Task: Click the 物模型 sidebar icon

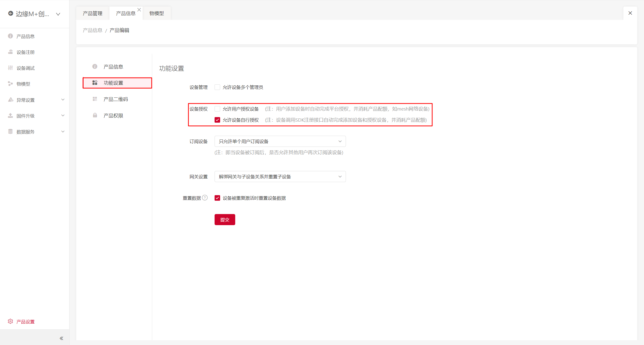Action: click(x=10, y=84)
